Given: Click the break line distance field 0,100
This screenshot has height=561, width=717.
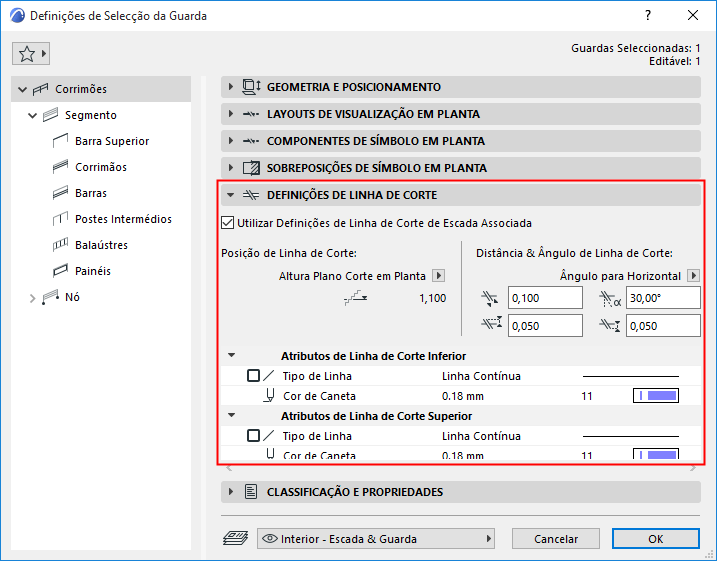Looking at the screenshot, I should pos(545,298).
